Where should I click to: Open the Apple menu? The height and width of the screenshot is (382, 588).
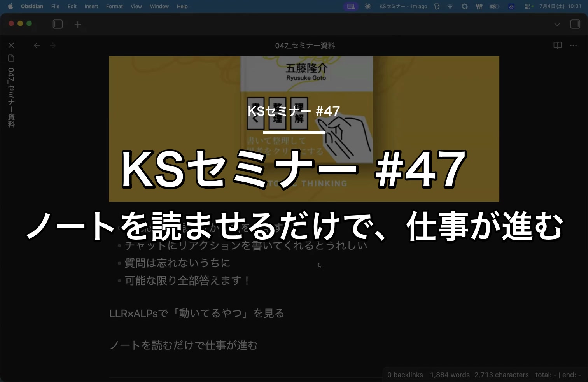point(10,6)
